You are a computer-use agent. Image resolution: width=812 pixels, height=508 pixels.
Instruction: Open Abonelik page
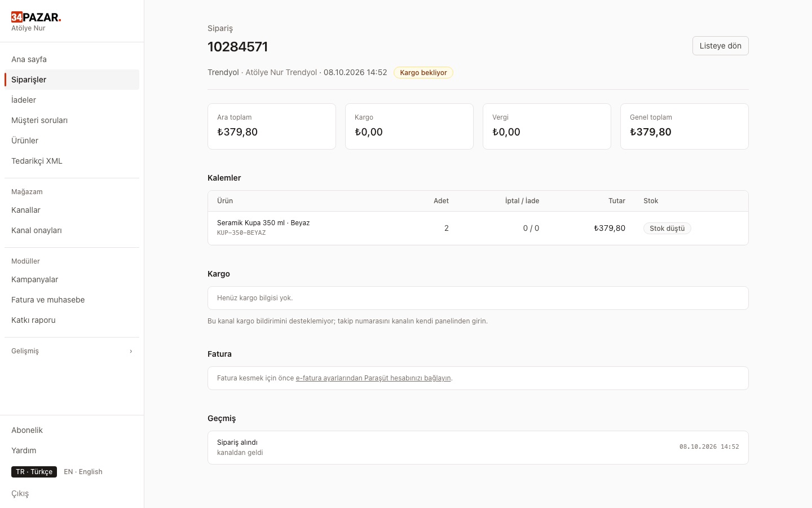tap(72, 430)
